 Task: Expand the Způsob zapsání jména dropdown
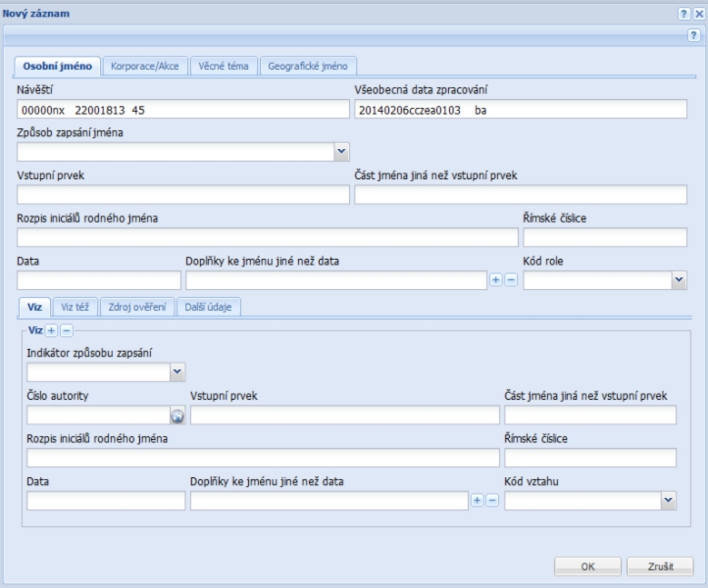(341, 151)
